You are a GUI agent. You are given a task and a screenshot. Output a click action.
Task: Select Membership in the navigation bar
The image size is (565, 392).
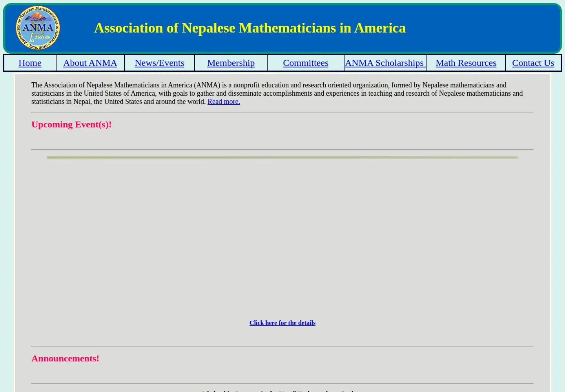pos(231,63)
